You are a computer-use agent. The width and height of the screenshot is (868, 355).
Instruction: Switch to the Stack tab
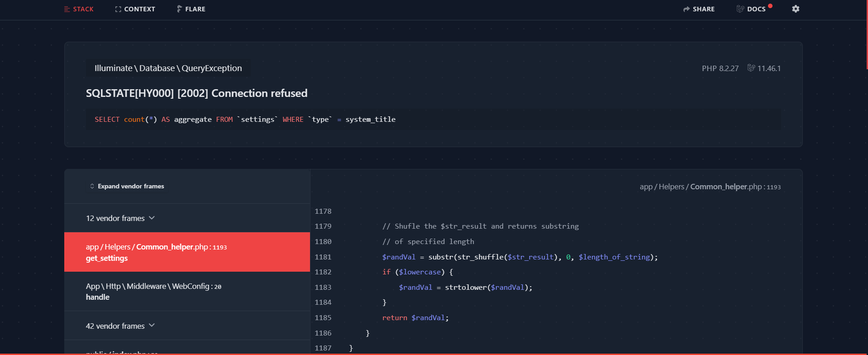pos(79,9)
